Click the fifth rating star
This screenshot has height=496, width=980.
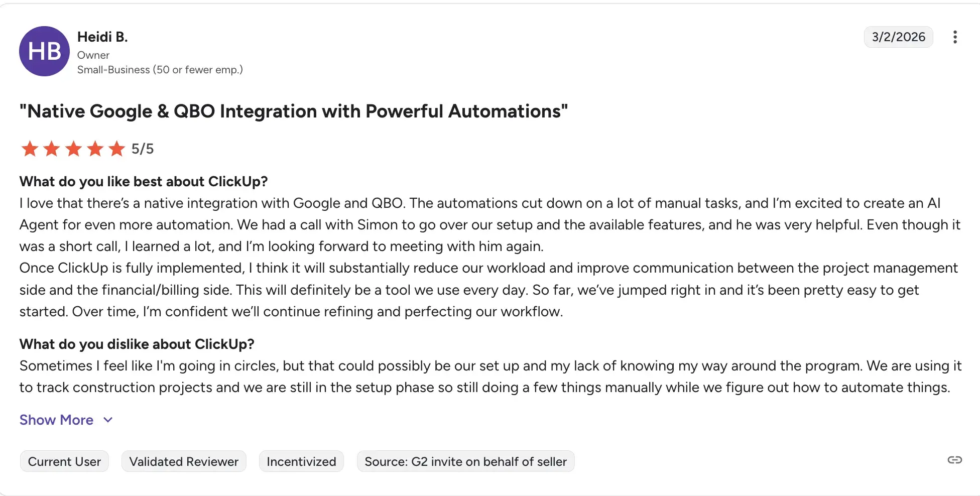click(x=117, y=149)
